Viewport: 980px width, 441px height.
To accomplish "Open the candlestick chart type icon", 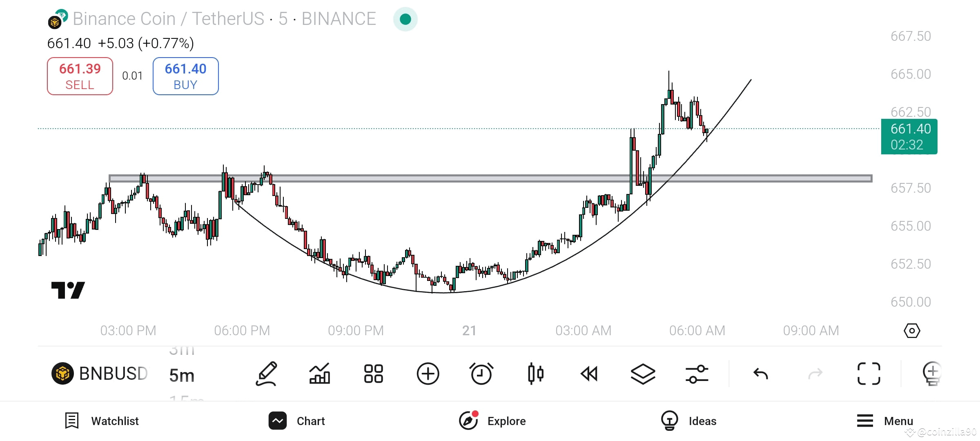I will pos(536,374).
